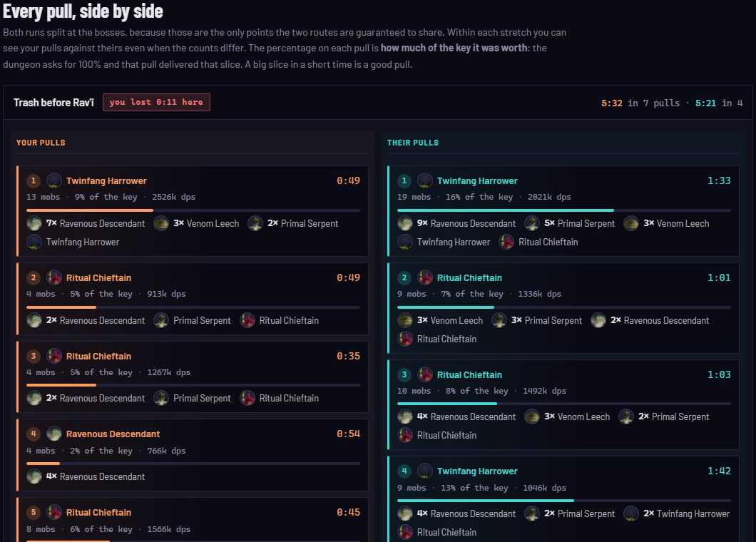
Task: Click the THEIR PULLS column heading
Action: tap(413, 143)
